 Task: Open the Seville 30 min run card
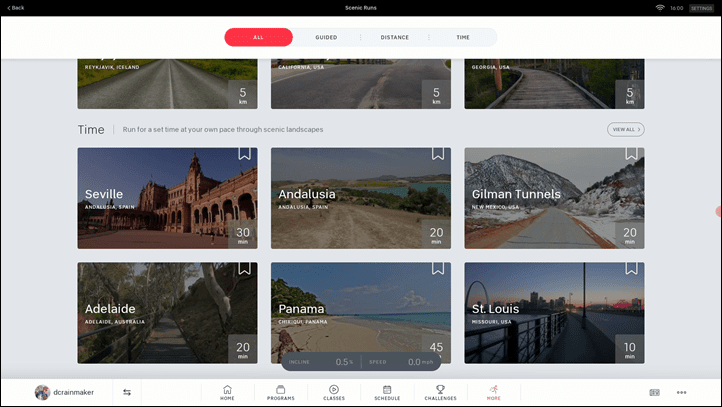(x=168, y=198)
